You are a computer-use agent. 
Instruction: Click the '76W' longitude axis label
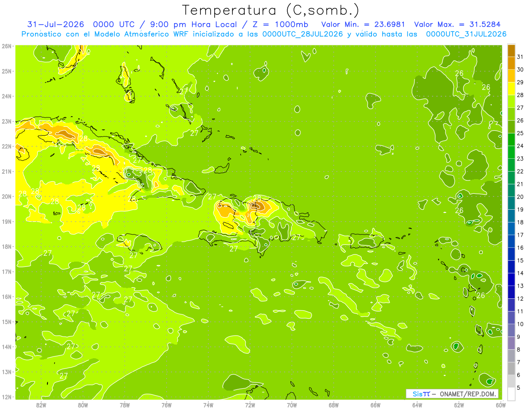point(166,405)
